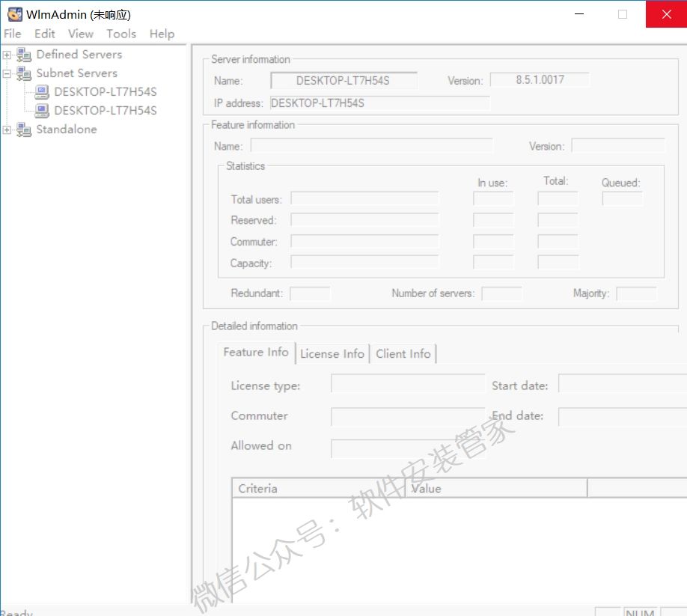The height and width of the screenshot is (616, 687).
Task: Select first DESKTOP-LT7H54S server entry text
Action: 106,92
